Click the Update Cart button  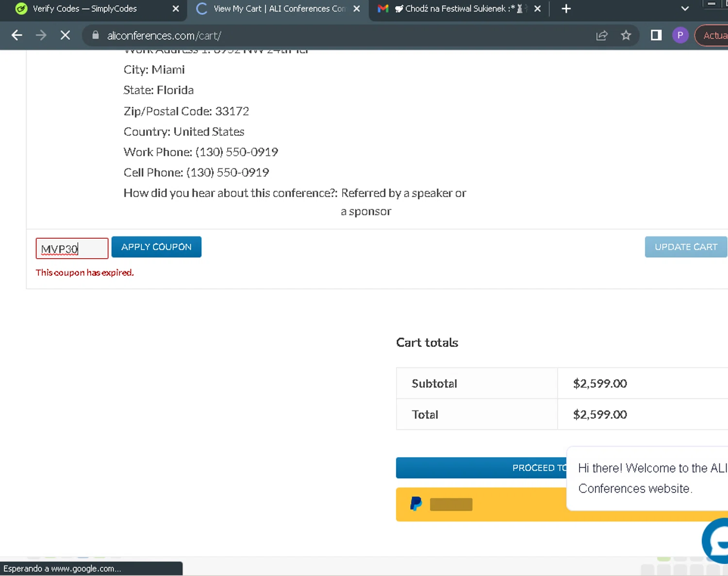(x=686, y=247)
